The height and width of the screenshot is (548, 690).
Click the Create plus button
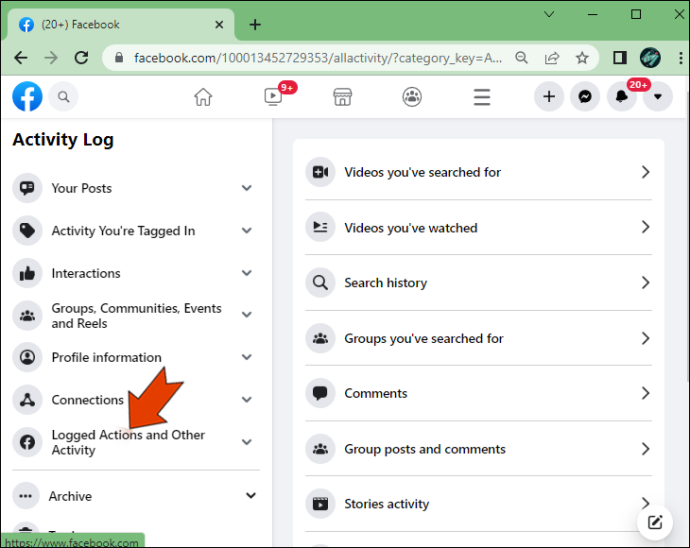[x=549, y=96]
